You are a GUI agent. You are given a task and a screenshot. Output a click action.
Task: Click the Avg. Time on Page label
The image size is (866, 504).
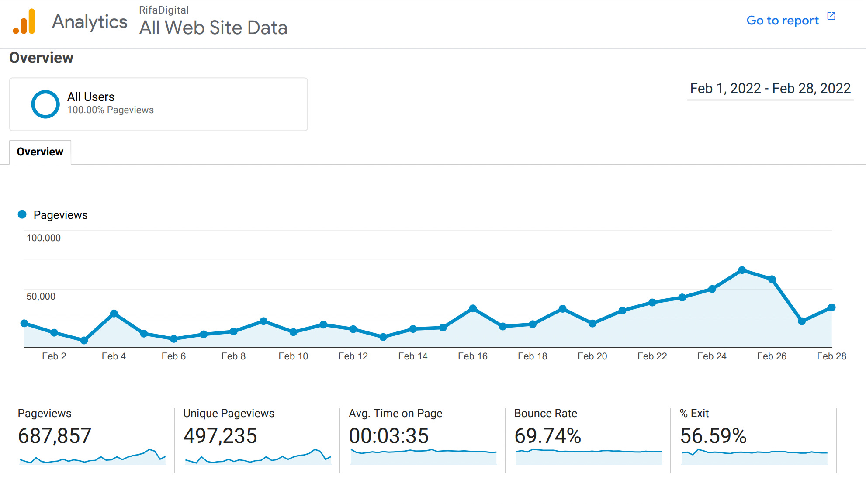tap(395, 413)
